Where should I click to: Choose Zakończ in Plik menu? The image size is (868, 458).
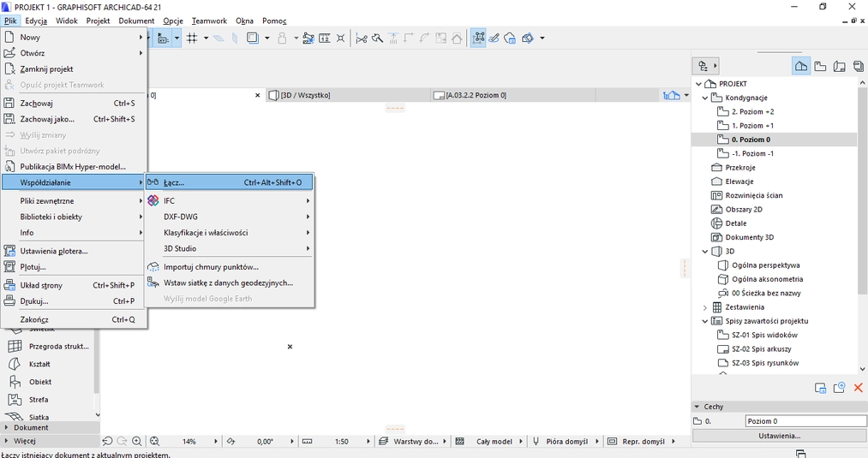(x=74, y=319)
